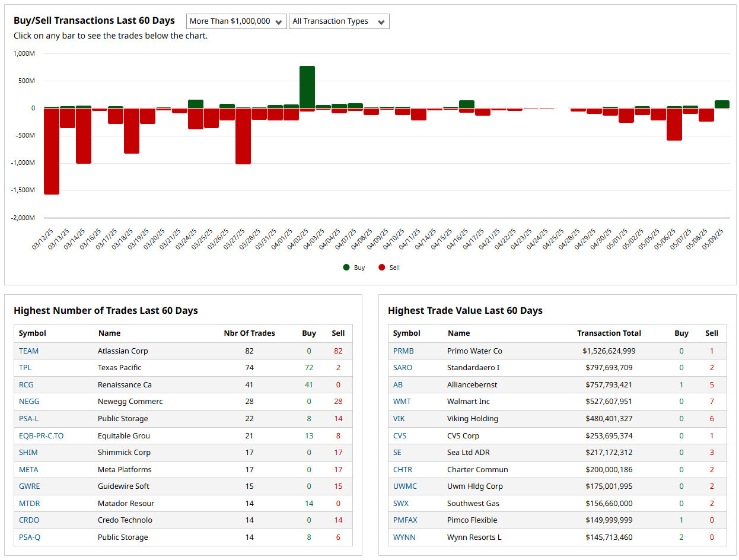Click the '$145,713,460' transaction total
The width and height of the screenshot is (739, 560).
tap(609, 537)
